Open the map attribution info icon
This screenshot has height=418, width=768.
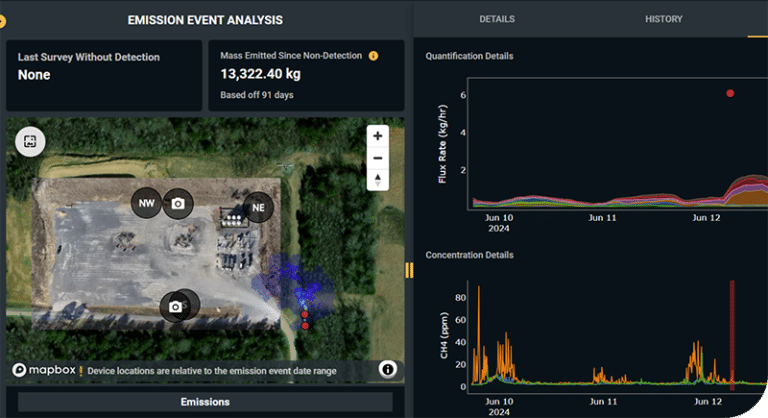[387, 369]
